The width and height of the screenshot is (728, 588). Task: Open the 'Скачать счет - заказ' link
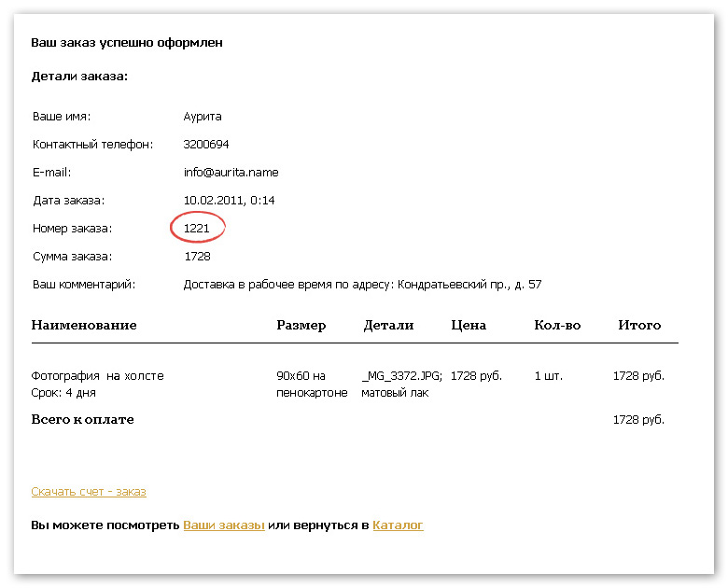point(89,491)
